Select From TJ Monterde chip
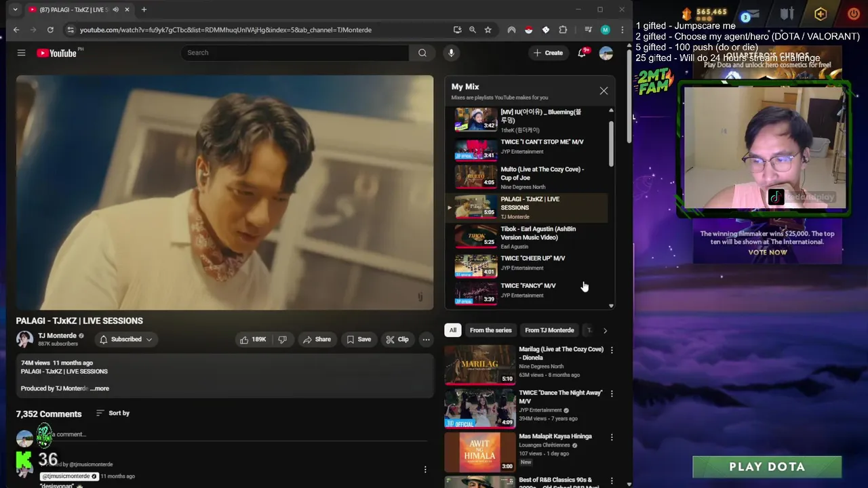The height and width of the screenshot is (488, 868). click(549, 331)
